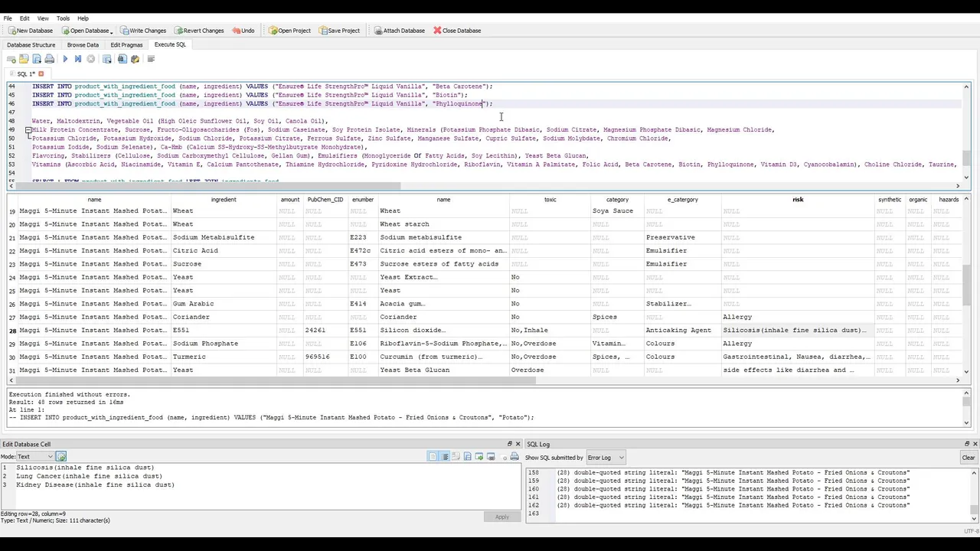This screenshot has width=980, height=551.
Task: Close the SQL Log panel
Action: [x=975, y=444]
